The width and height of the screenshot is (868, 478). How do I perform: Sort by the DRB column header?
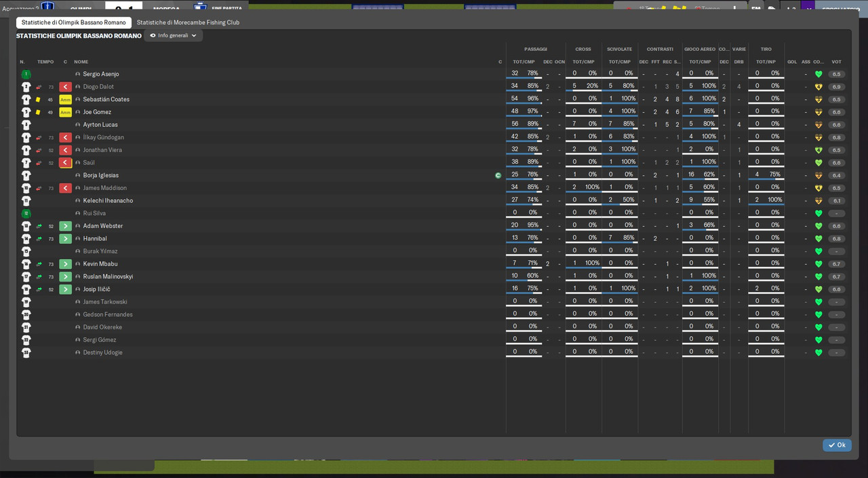coord(738,62)
